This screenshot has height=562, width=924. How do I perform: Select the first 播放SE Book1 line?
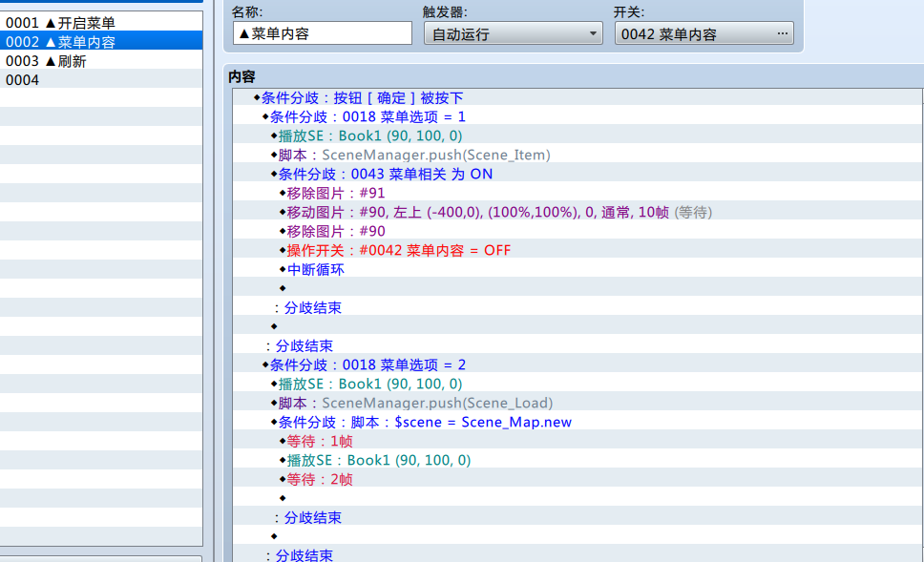(577, 136)
